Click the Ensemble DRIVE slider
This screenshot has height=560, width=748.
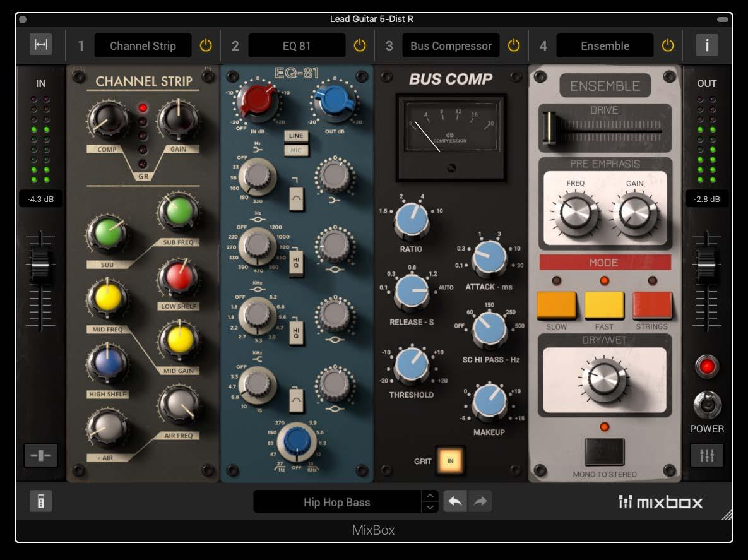click(x=550, y=128)
